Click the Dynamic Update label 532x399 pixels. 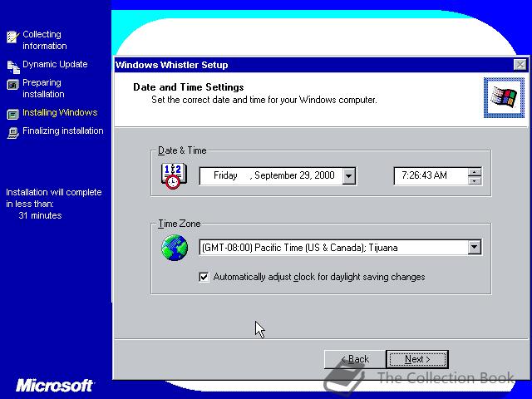click(x=55, y=64)
